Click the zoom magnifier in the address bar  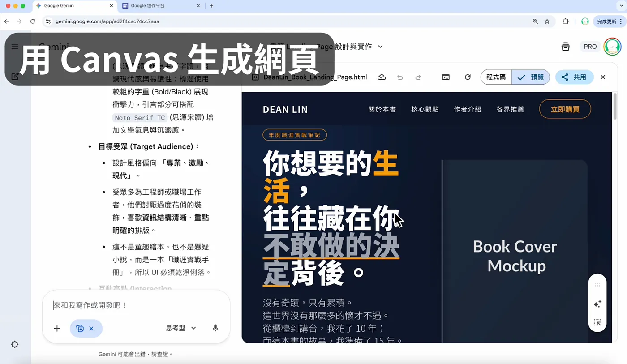535,21
